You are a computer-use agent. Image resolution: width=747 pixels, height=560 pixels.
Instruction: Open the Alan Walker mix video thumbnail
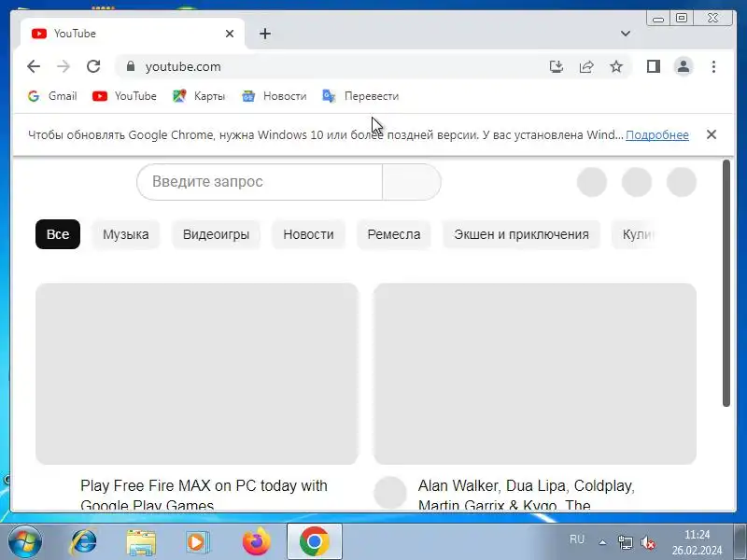point(534,374)
